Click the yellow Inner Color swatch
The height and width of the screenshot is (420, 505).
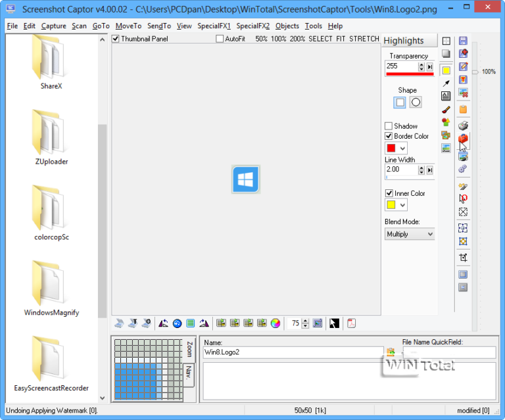pyautogui.click(x=391, y=204)
